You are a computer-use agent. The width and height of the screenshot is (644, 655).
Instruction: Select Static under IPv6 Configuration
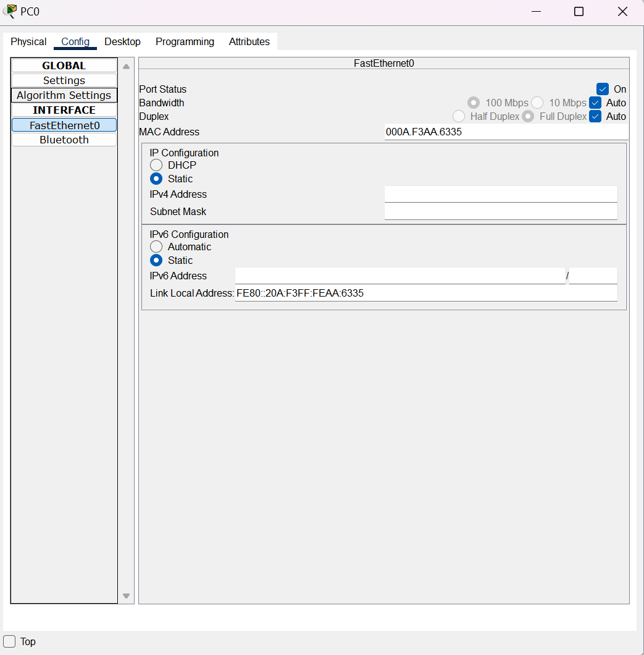click(x=156, y=260)
